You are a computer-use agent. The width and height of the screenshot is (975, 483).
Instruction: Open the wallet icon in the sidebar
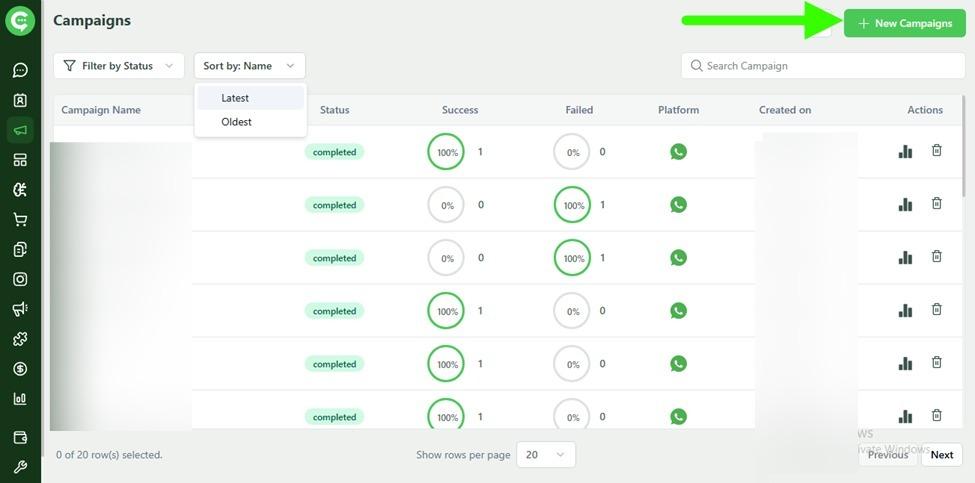[x=20, y=438]
